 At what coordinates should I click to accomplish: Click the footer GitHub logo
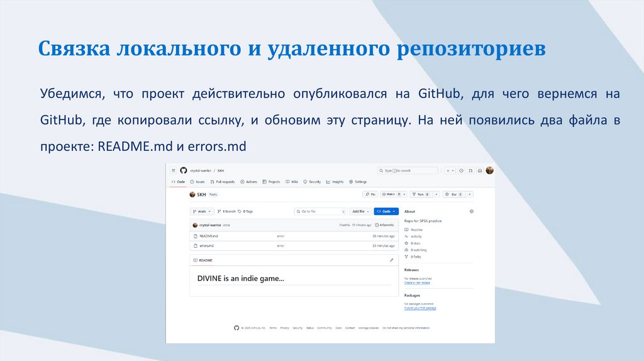pyautogui.click(x=236, y=328)
